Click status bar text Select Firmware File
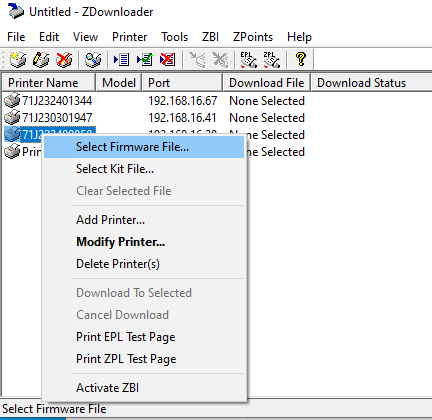432x420 pixels. (54, 409)
